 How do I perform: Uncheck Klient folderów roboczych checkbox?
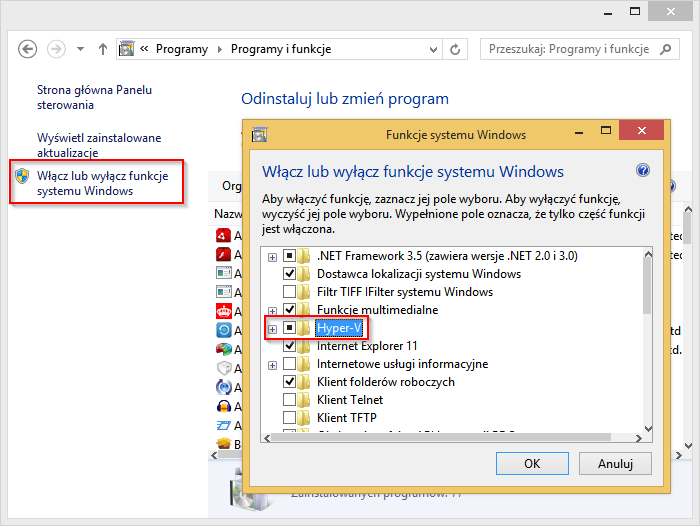(289, 382)
